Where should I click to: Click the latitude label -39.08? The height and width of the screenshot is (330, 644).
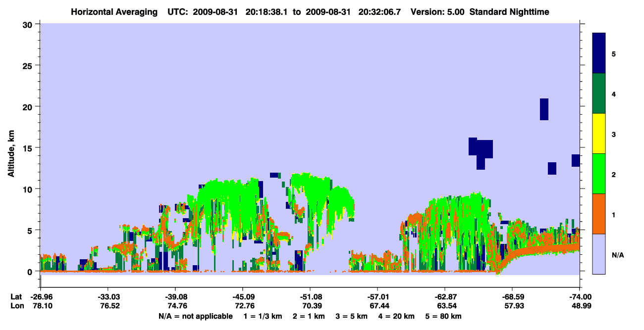tap(175, 297)
